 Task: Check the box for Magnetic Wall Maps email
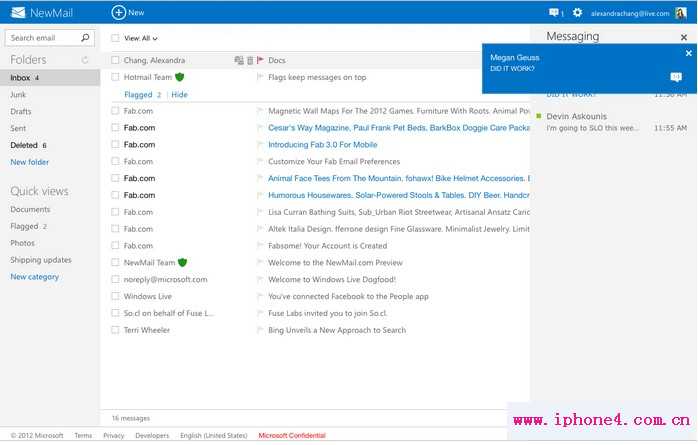point(115,111)
